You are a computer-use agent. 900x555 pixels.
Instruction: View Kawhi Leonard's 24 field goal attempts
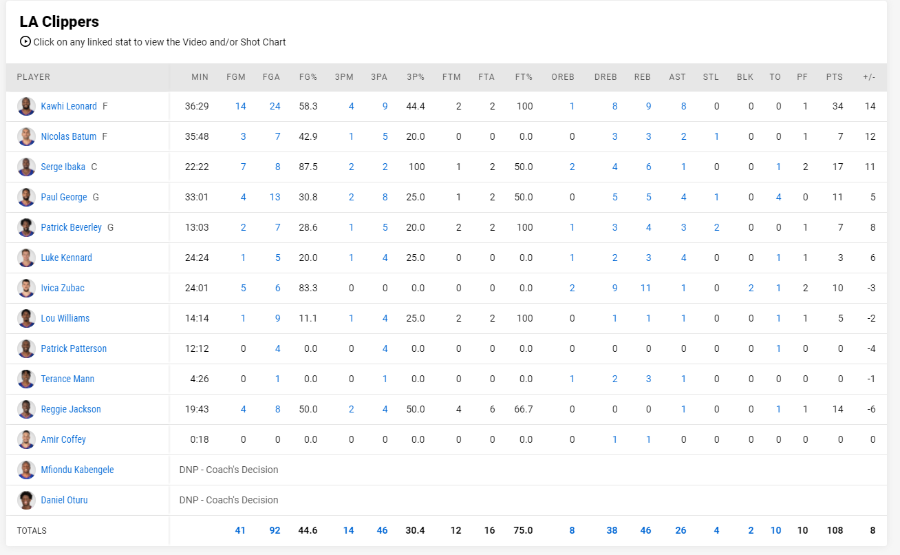275,106
